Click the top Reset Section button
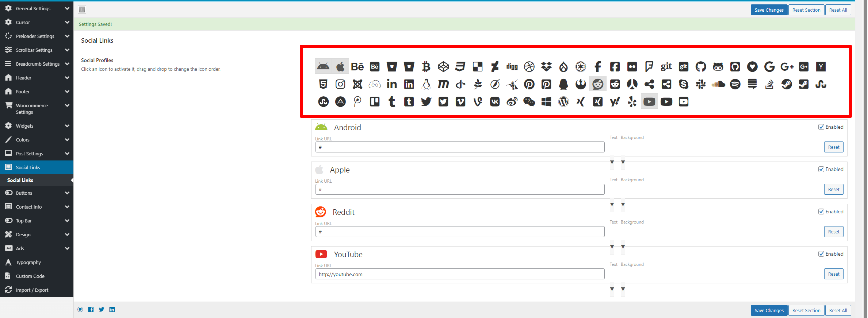 806,10
